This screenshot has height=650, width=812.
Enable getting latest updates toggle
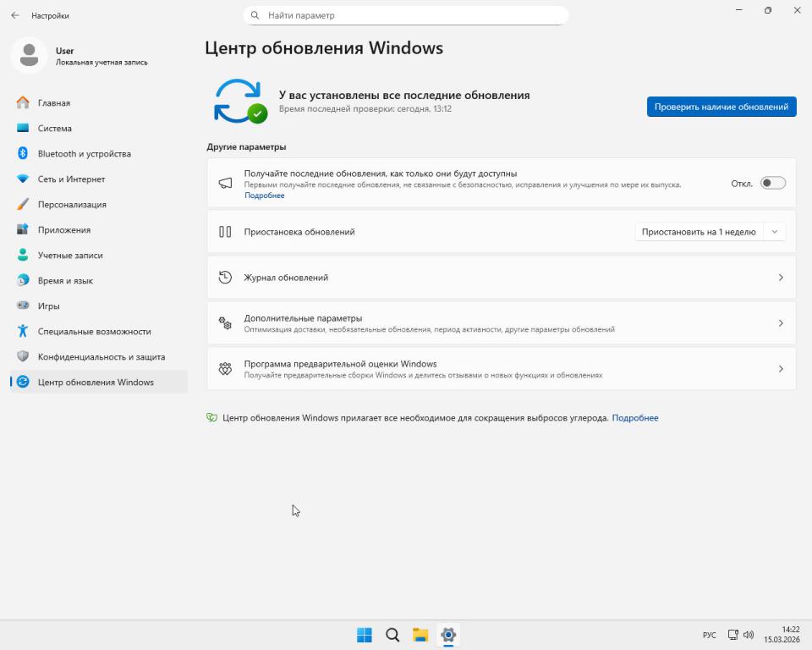click(x=772, y=183)
